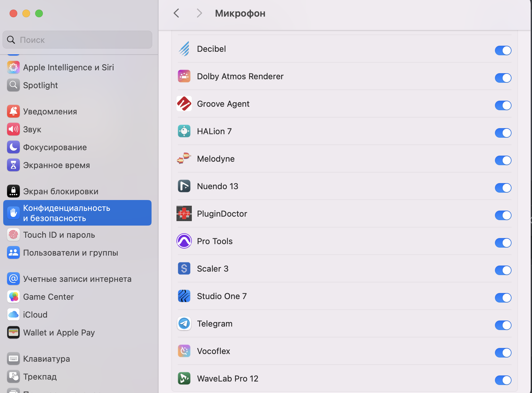The height and width of the screenshot is (393, 532).
Task: Open Wallet и Apple Pay settings
Action: (77, 333)
